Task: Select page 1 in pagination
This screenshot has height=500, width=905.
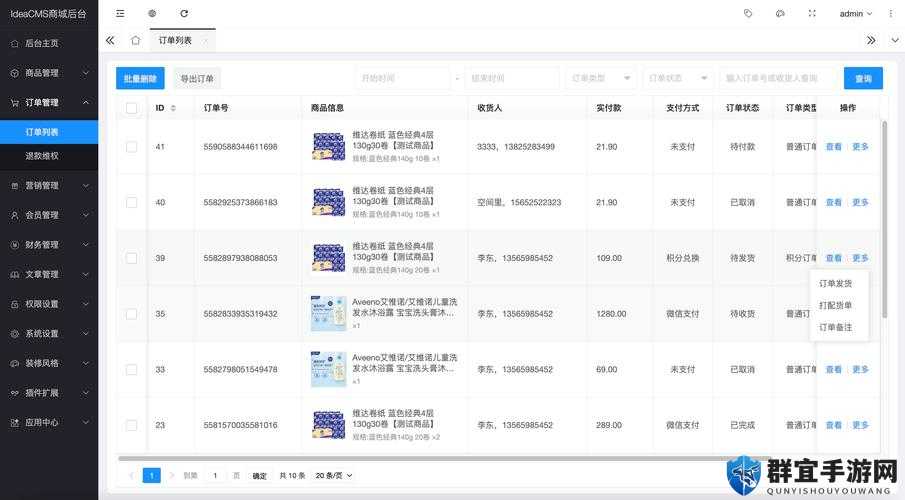Action: [151, 475]
